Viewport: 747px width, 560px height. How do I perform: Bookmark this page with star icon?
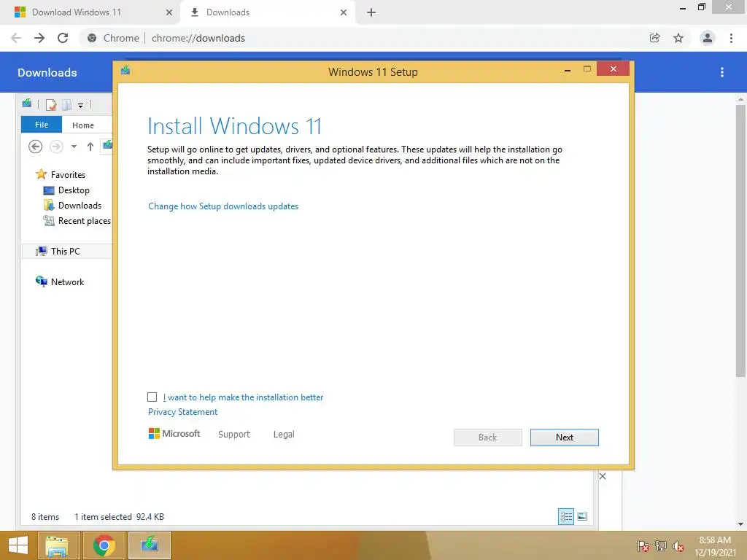[x=678, y=38]
